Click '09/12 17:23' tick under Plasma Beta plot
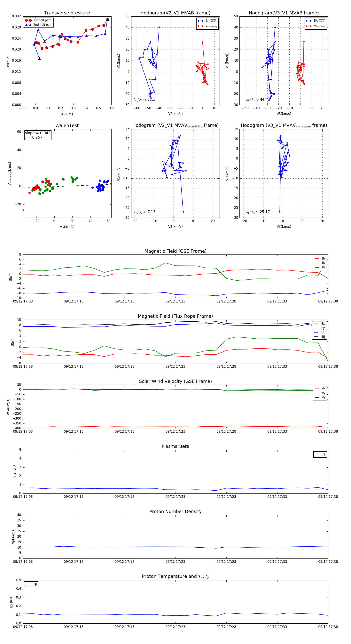 pos(175,497)
